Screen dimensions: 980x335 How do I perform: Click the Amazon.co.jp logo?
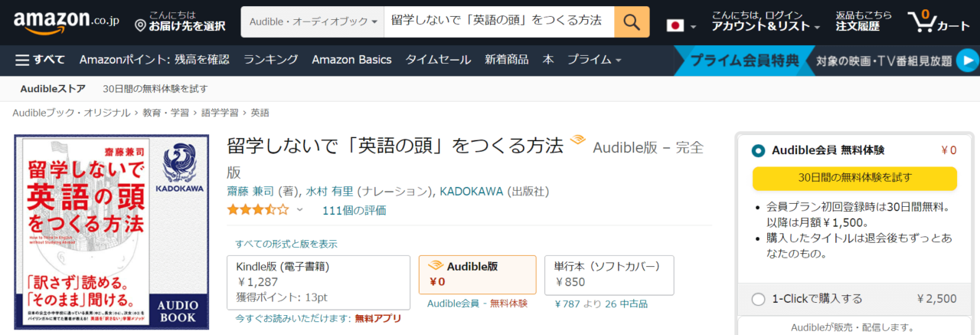pyautogui.click(x=61, y=22)
